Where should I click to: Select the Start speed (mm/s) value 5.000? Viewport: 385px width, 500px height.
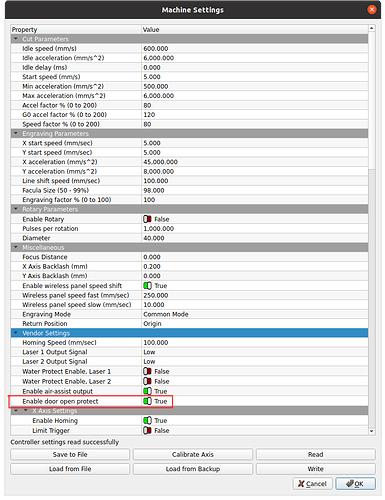pyautogui.click(x=152, y=77)
